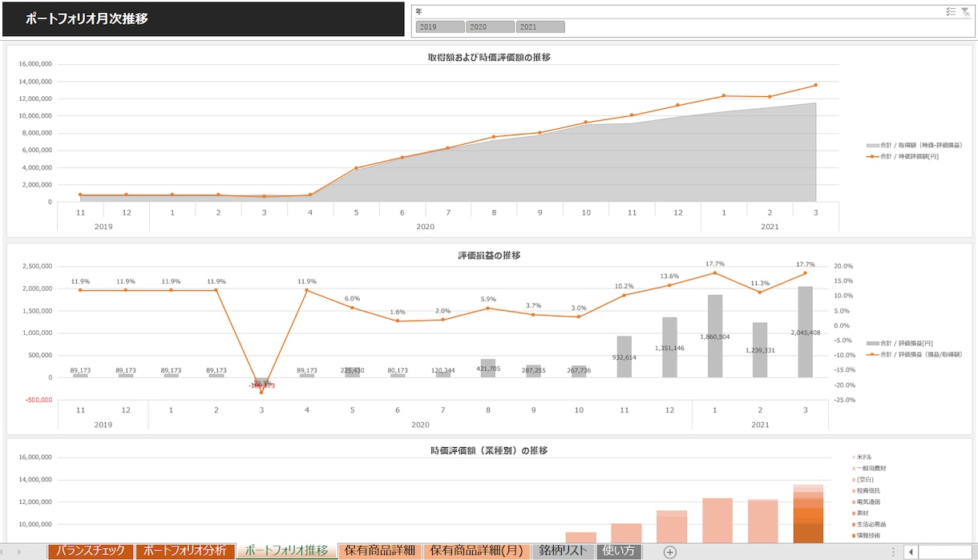Screen dimensions: 978x560
Task: Click the 932,614 bar data label
Action: click(x=624, y=357)
